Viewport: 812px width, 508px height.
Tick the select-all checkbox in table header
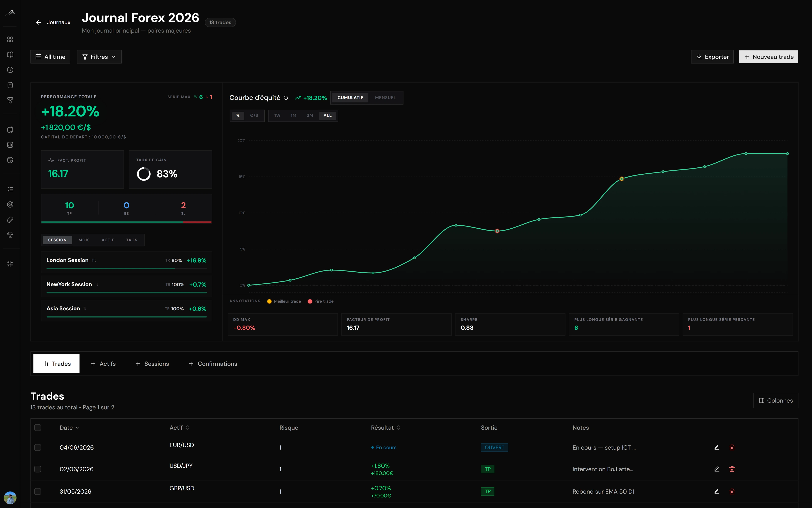coord(38,428)
